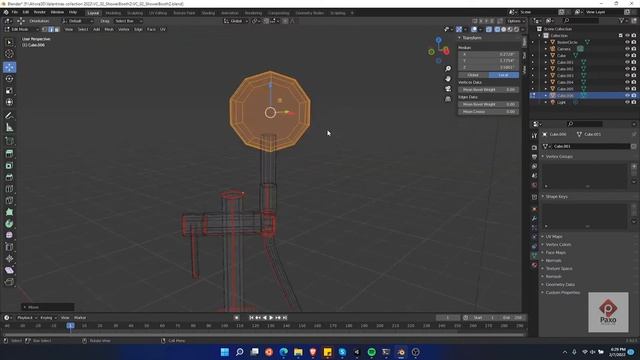The height and width of the screenshot is (360, 640).
Task: Jump to timeline start frame
Action: (251, 318)
